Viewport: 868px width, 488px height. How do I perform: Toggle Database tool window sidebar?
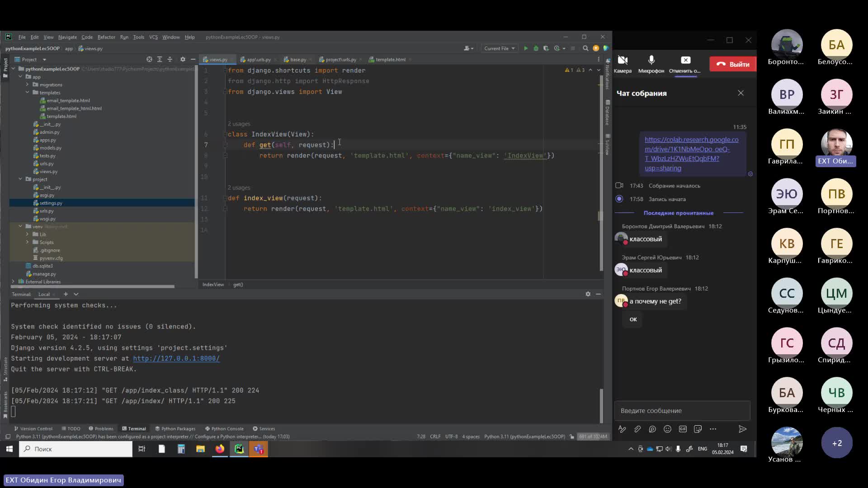point(608,113)
